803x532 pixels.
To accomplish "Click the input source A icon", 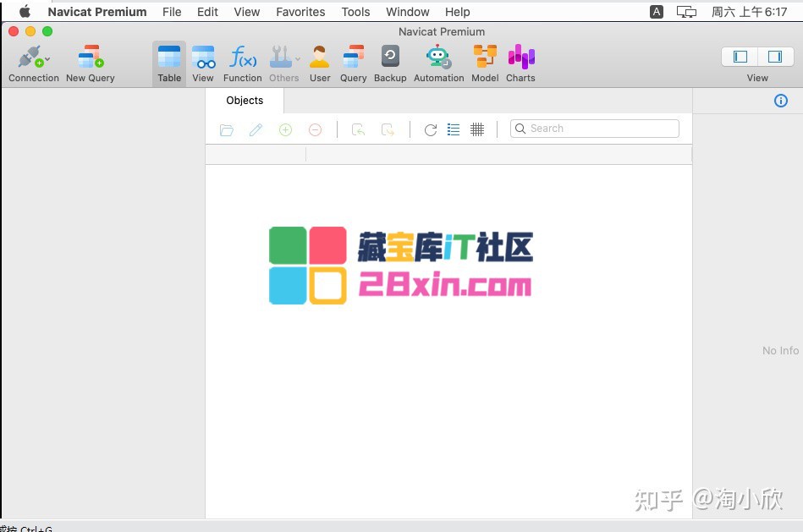I will 656,12.
